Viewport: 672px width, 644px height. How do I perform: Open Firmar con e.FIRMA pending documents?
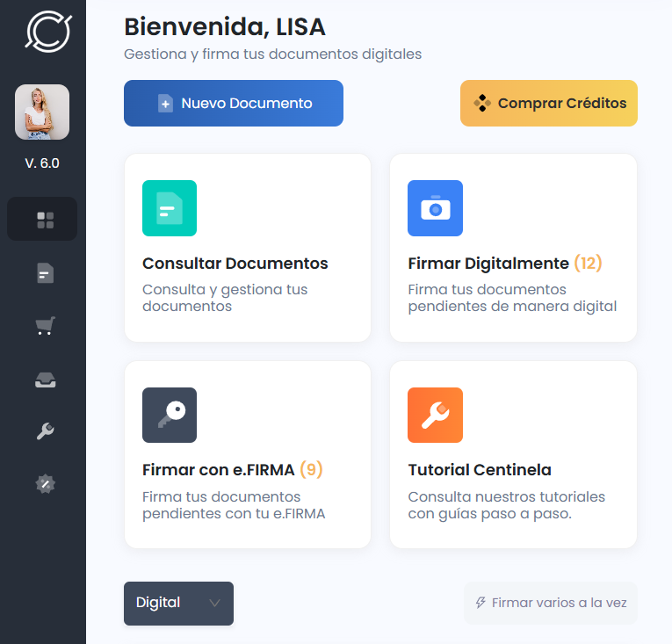(232, 470)
